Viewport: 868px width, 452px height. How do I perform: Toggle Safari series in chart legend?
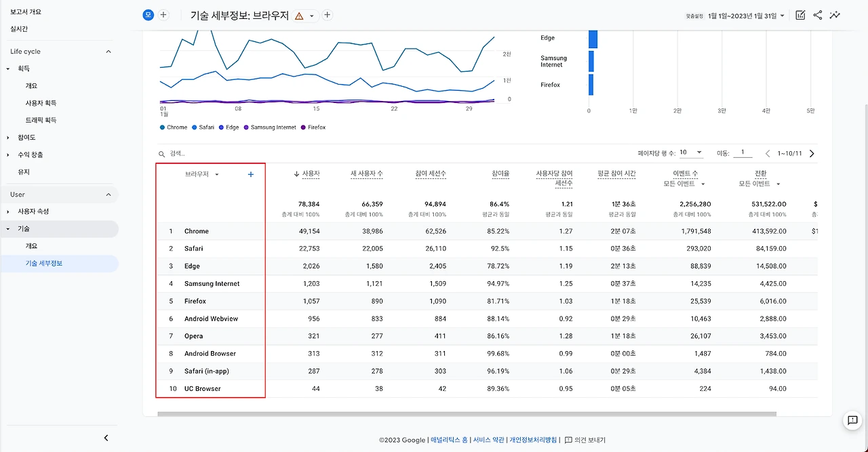(203, 127)
